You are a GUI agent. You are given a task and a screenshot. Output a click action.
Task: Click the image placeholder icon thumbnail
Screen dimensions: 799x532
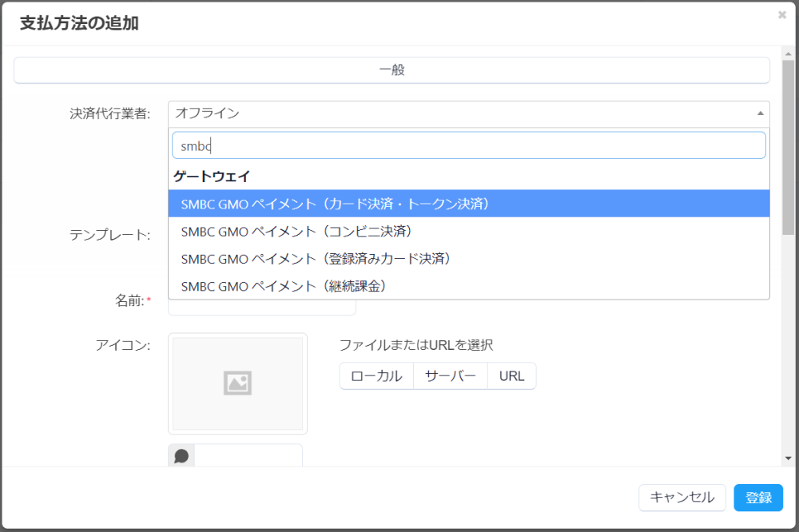click(x=237, y=383)
